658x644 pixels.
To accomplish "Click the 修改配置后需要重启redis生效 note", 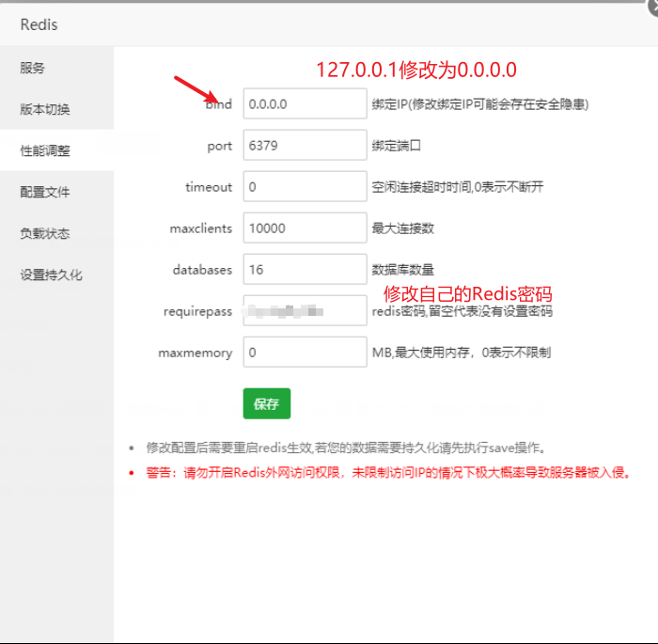I will [346, 448].
